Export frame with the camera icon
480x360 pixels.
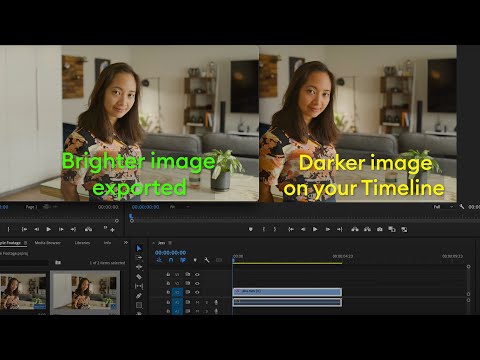[380, 229]
